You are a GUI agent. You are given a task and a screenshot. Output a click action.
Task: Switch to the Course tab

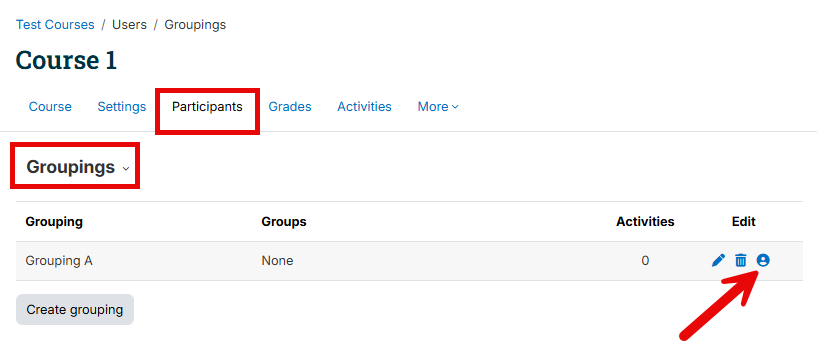tap(50, 107)
